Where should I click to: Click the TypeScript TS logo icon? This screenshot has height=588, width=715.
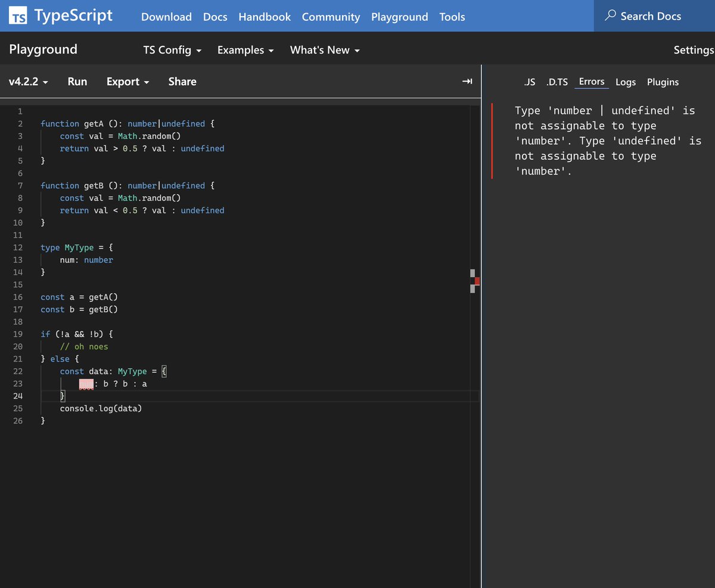tap(18, 17)
